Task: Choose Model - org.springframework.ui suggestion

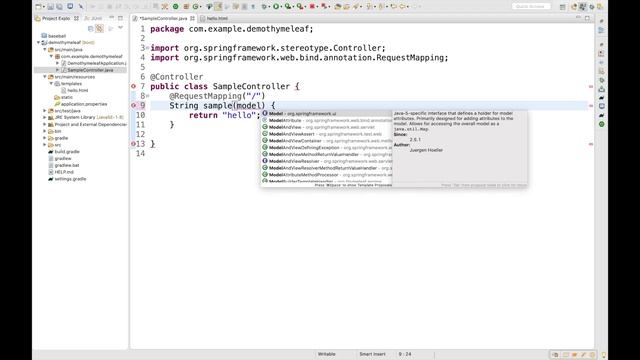Action: [x=327, y=113]
